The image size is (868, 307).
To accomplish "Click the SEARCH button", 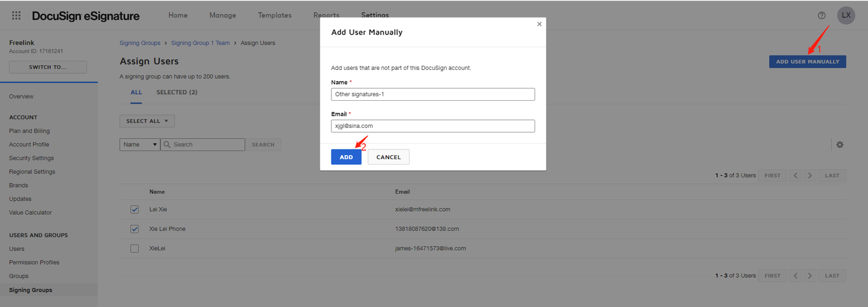I will (x=263, y=145).
